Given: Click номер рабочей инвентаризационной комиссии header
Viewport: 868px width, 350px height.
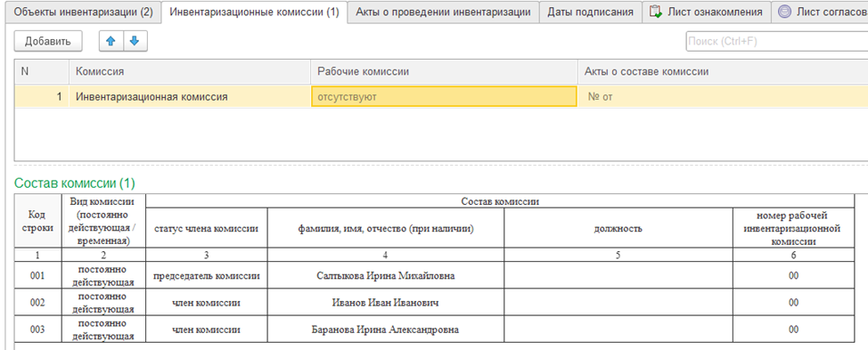Looking at the screenshot, I should [x=793, y=228].
